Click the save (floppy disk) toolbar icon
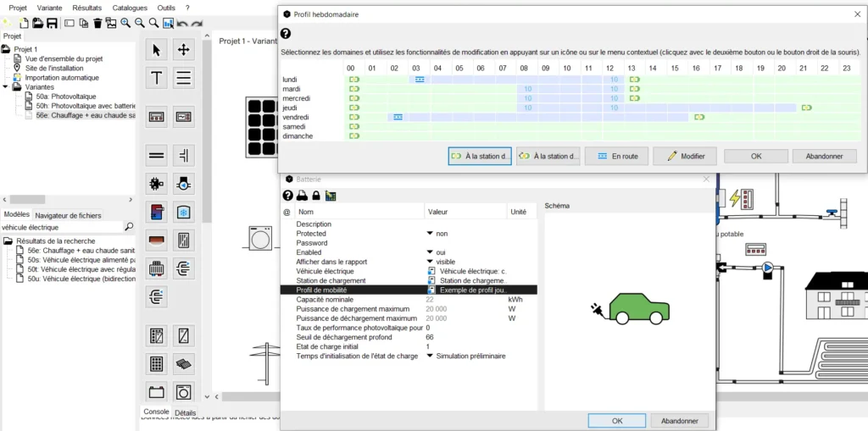This screenshot has height=431, width=868. pos(53,23)
